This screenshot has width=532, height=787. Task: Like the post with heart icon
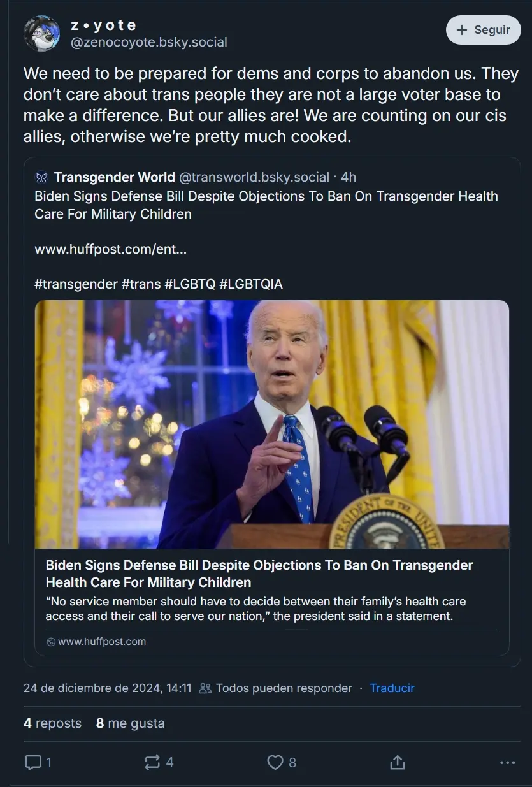click(x=275, y=762)
